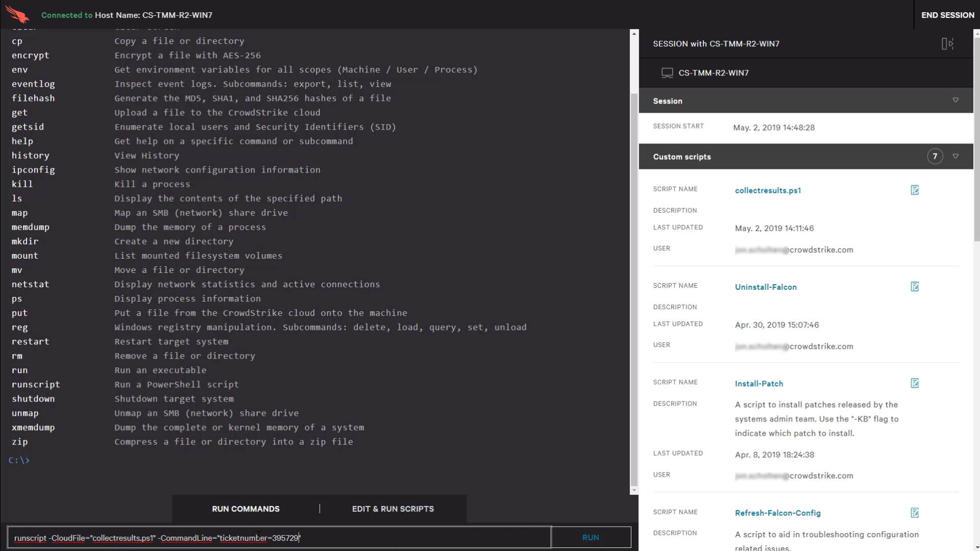
Task: Collapse the Session section
Action: point(955,100)
